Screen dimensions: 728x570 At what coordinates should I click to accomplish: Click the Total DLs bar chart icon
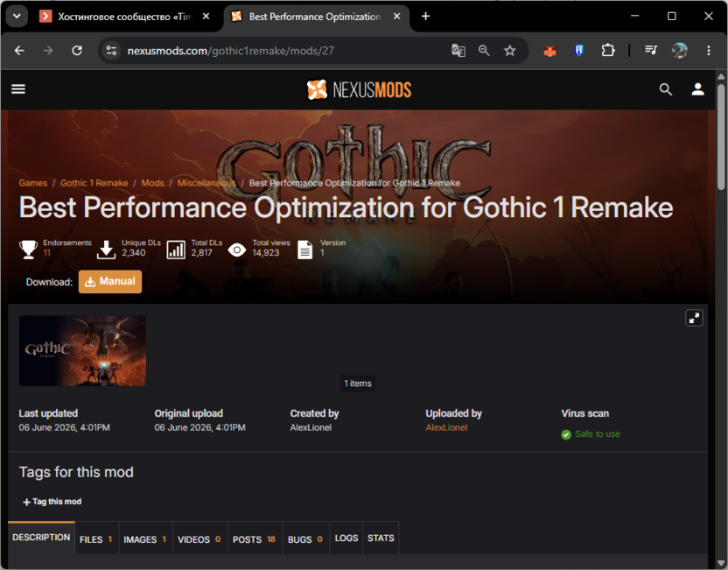pyautogui.click(x=176, y=250)
